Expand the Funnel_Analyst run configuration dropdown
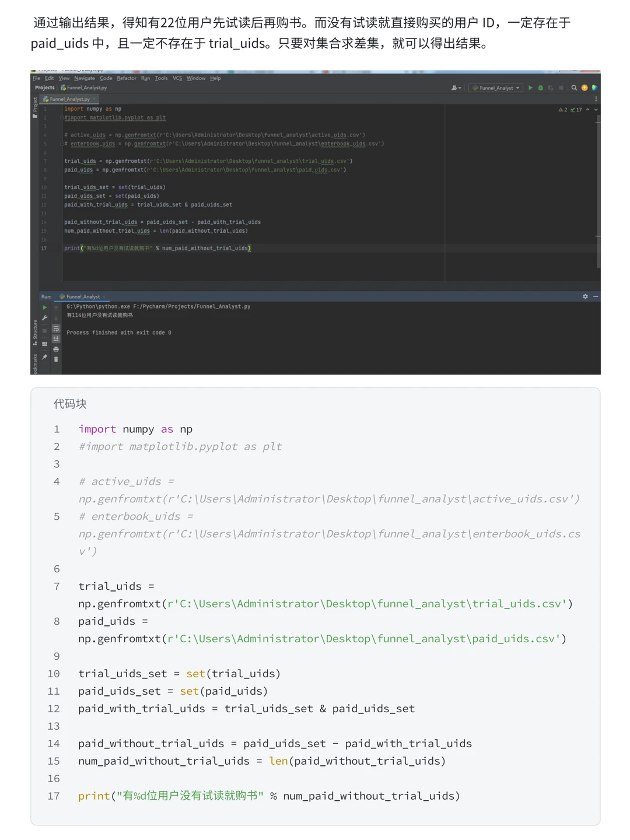The width and height of the screenshot is (630, 840). coord(496,87)
